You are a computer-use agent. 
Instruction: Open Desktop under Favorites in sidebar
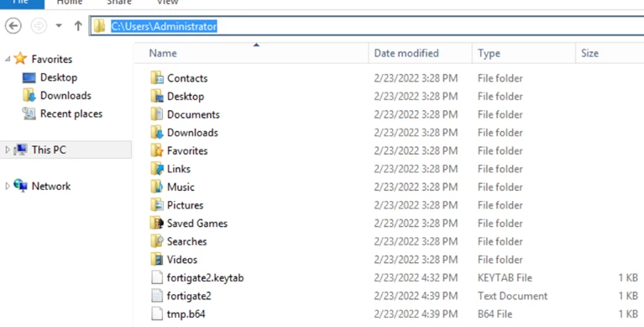[59, 77]
